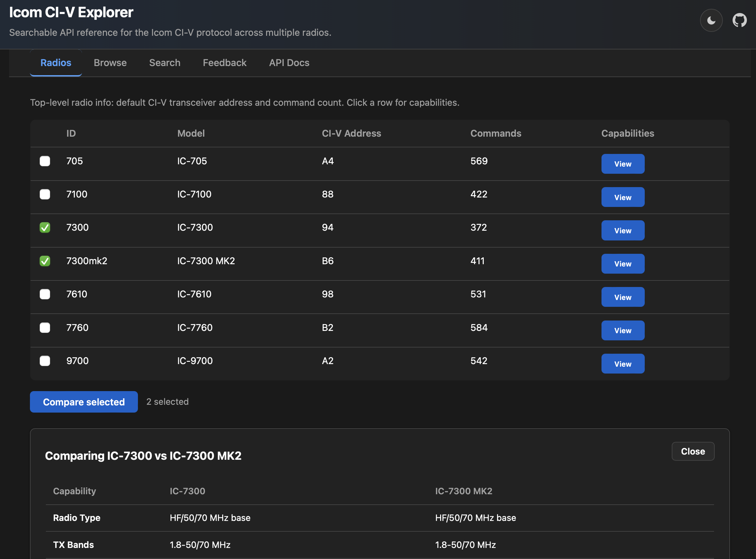
Task: Select the IC-7760 model cell
Action: 195,328
